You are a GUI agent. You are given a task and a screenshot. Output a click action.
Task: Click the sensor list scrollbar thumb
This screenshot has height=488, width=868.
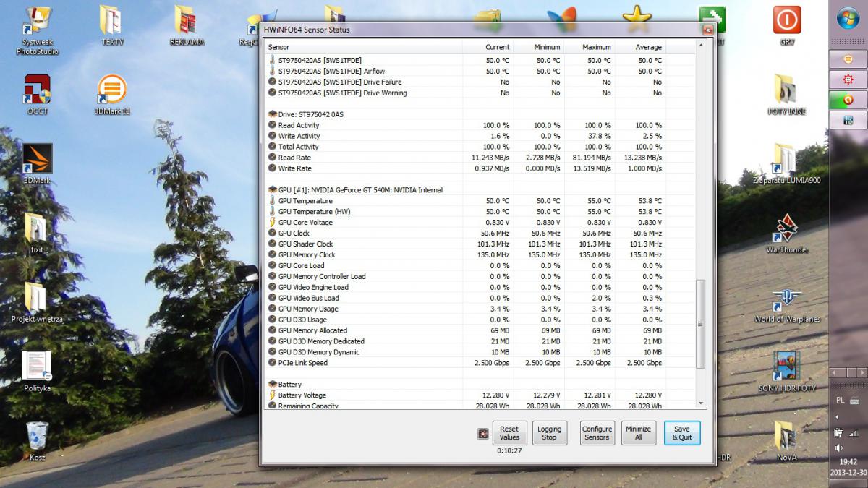tap(700, 325)
